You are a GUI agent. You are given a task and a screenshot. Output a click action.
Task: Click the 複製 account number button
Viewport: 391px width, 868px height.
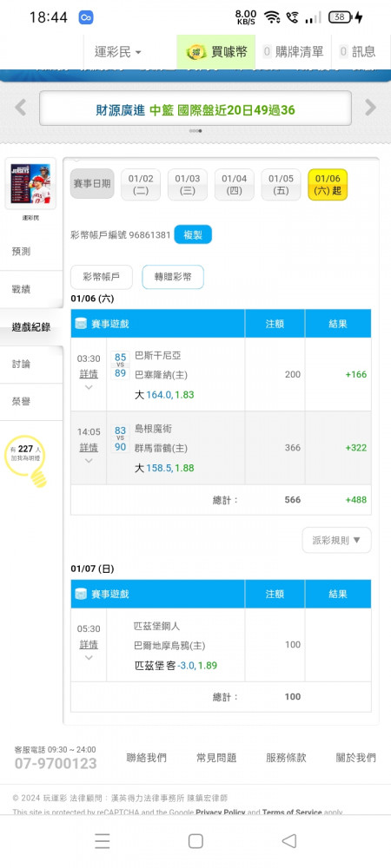pos(193,234)
